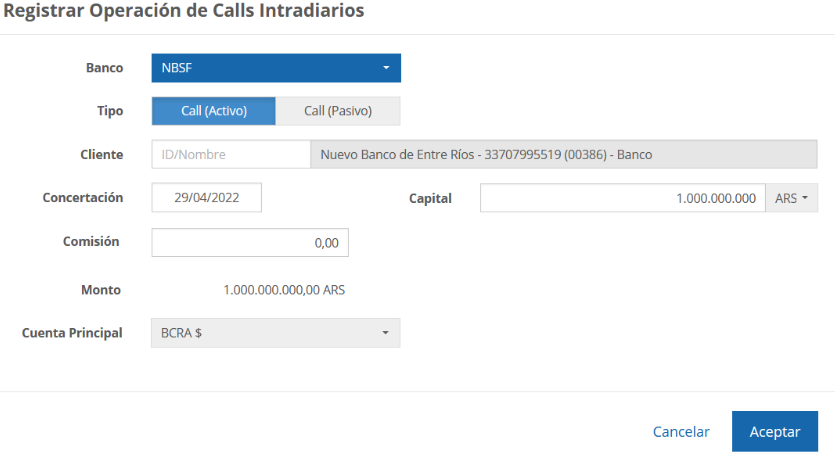Click the Concertación date field 29/04/2022

[x=206, y=198]
